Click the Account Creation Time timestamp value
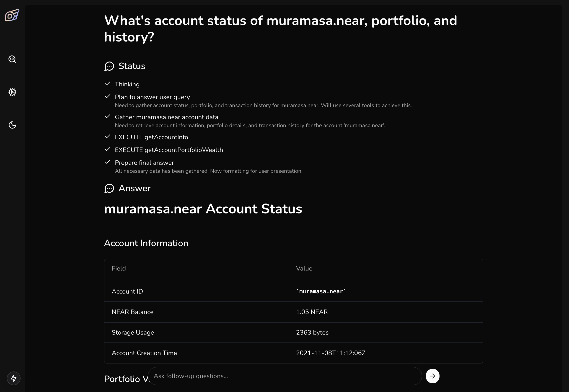This screenshot has width=569, height=392. point(331,353)
